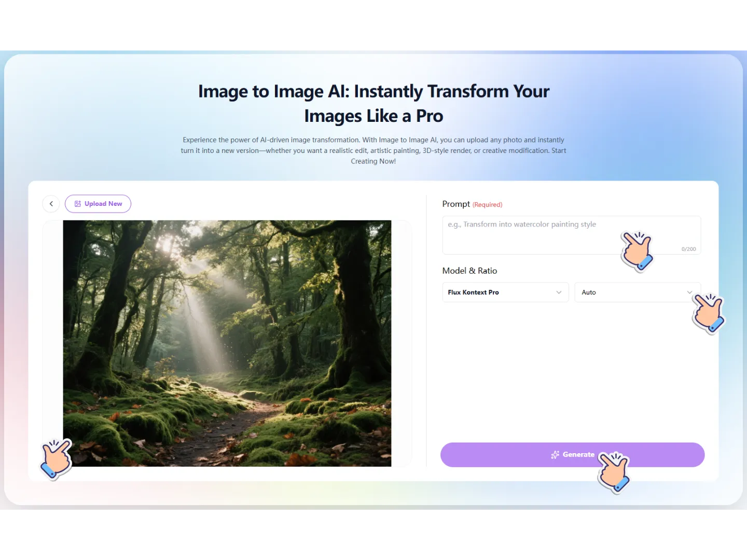Click the 0/200 character counter
The image size is (747, 560).
coord(688,249)
